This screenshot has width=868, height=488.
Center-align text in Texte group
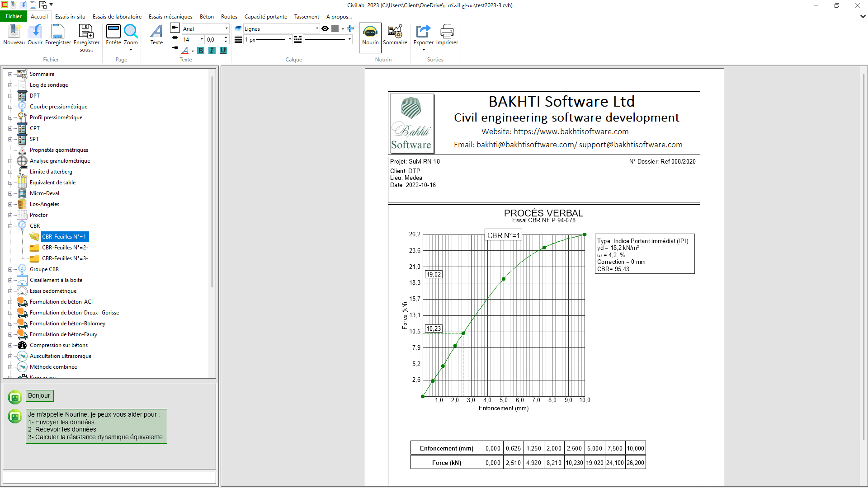[175, 38]
